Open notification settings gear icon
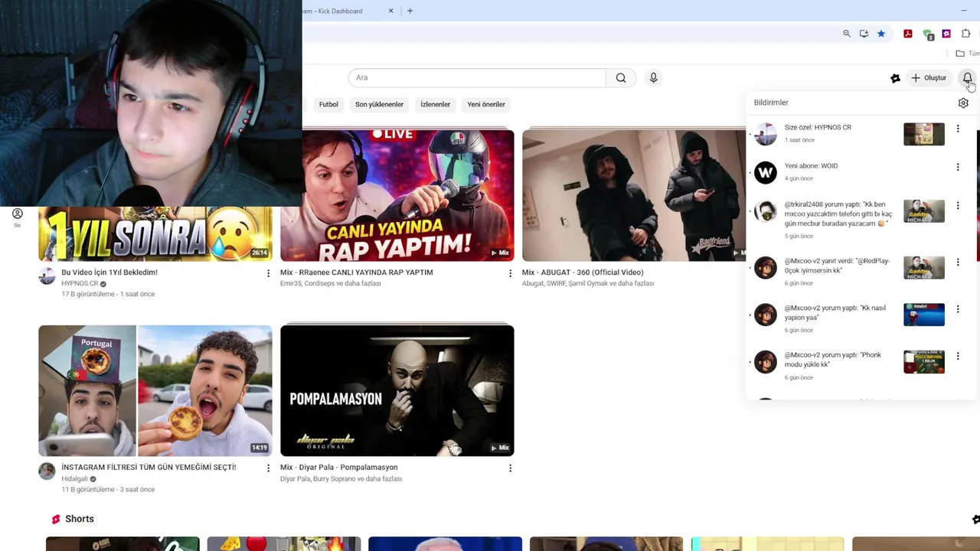Image resolution: width=980 pixels, height=551 pixels. point(963,103)
